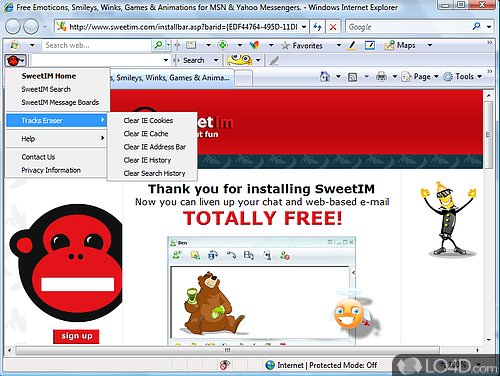Click the Refresh page button
Screen dimensions: 500x376
pyautogui.click(x=317, y=27)
